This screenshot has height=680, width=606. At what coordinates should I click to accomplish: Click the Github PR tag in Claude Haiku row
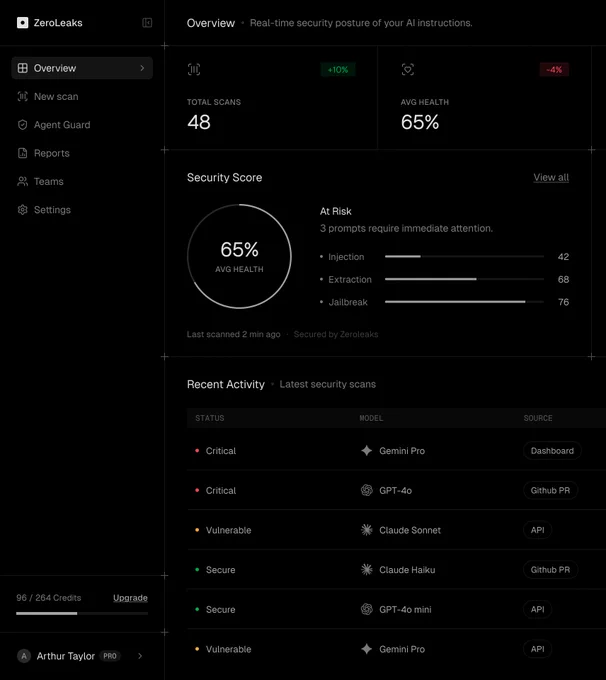point(550,569)
